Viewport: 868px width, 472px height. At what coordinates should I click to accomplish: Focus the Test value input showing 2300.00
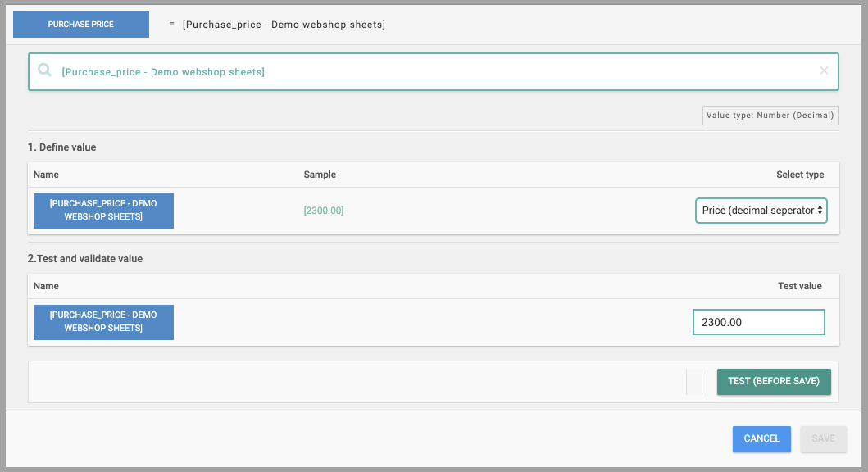click(758, 322)
